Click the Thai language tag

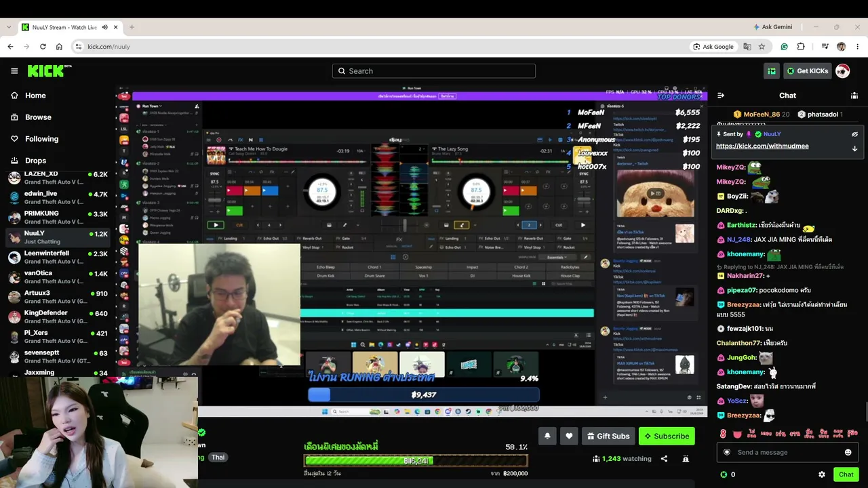click(218, 457)
